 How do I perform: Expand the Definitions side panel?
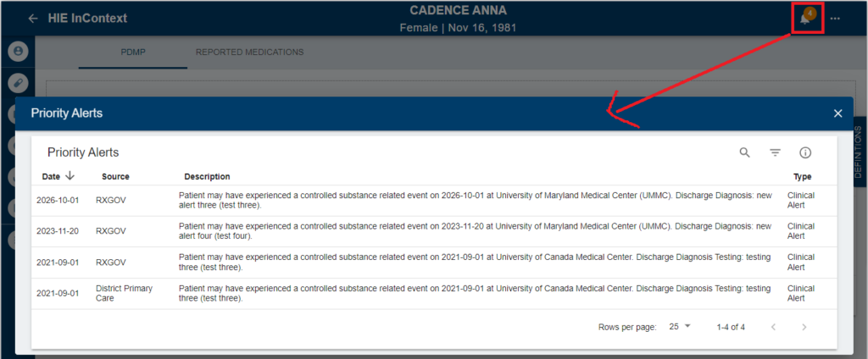coord(858,152)
